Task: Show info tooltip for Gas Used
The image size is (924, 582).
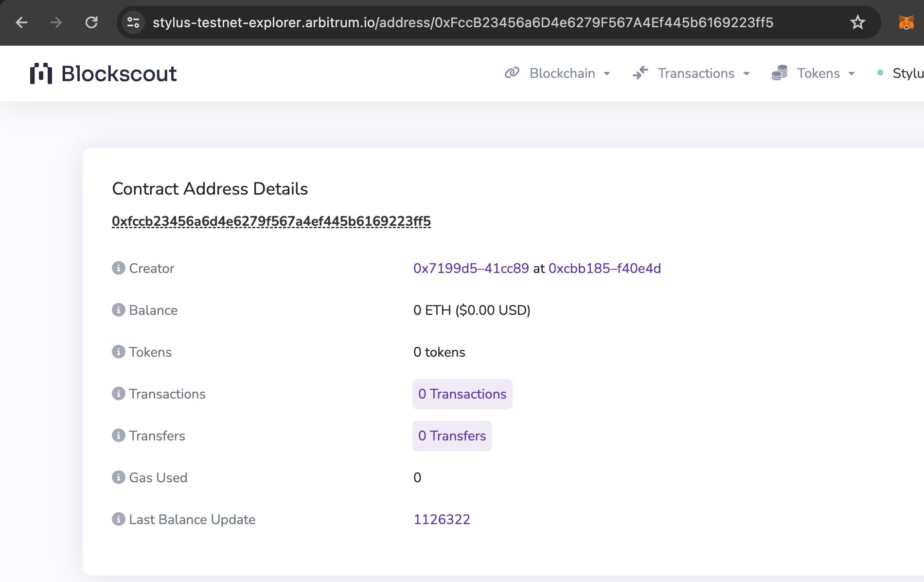Action: click(118, 477)
